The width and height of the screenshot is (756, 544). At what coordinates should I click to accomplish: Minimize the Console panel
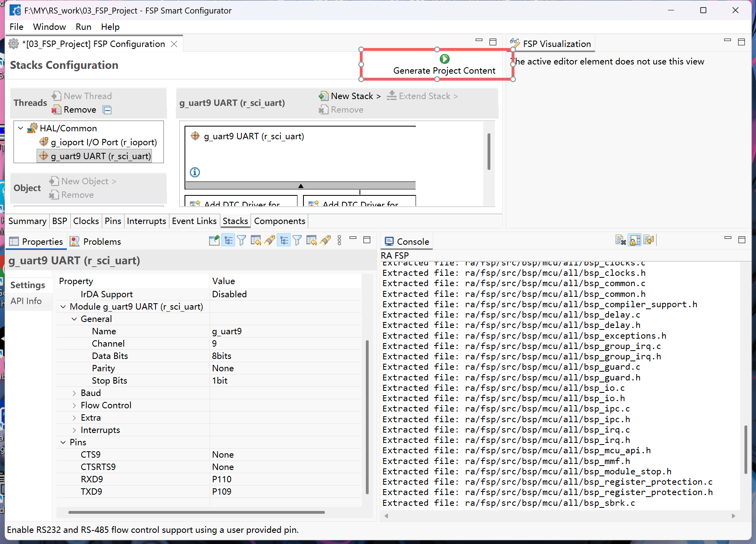(728, 238)
